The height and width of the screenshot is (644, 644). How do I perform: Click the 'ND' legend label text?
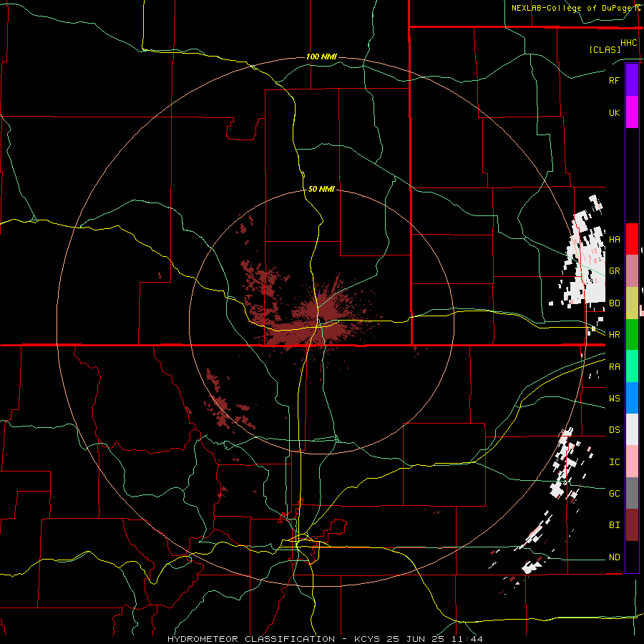pos(614,557)
